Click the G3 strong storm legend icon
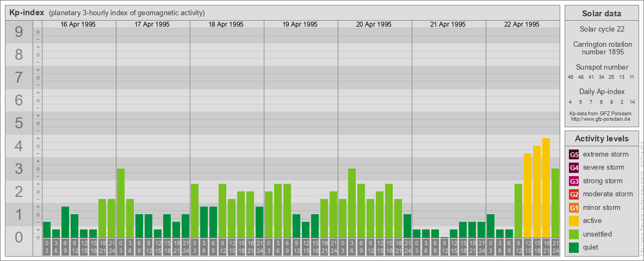 [x=574, y=181]
